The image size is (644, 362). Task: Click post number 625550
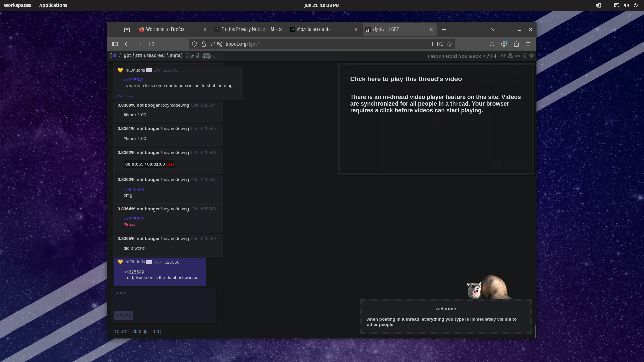click(172, 262)
